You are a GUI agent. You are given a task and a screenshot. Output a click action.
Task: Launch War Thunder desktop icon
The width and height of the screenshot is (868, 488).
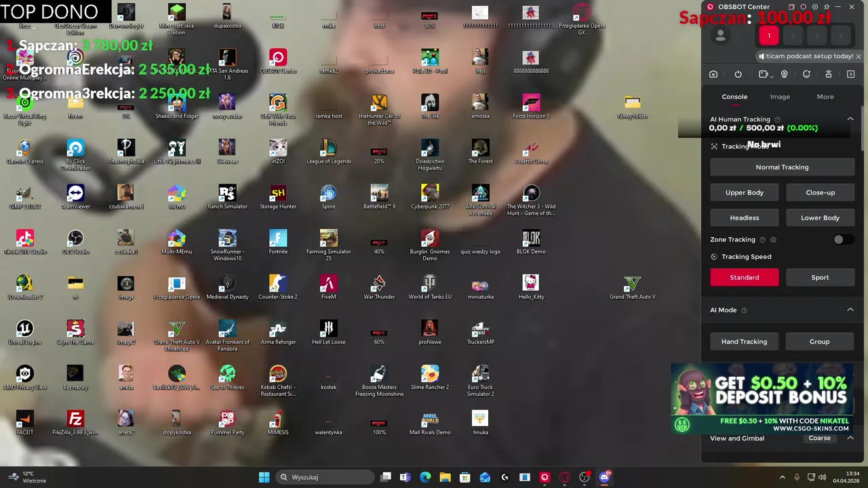(379, 287)
